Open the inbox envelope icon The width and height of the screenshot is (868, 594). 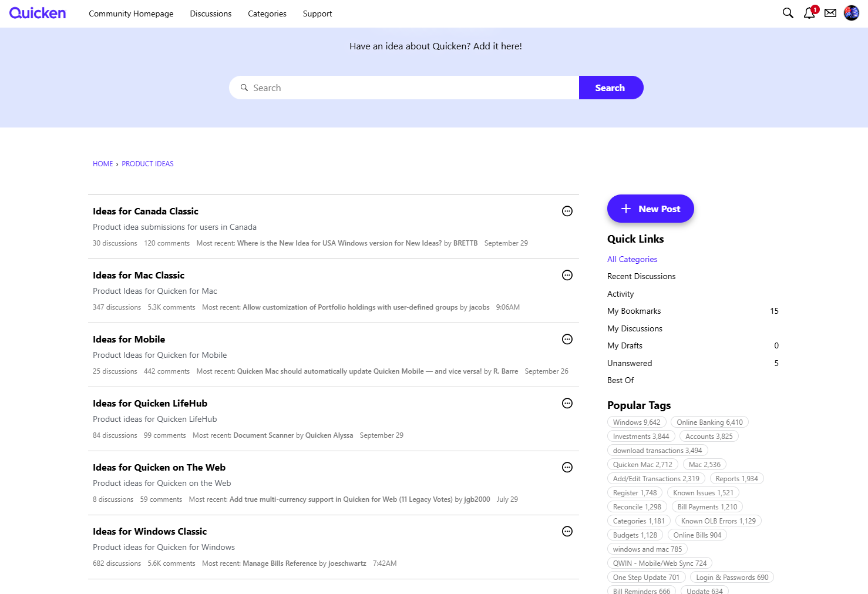[x=830, y=13]
